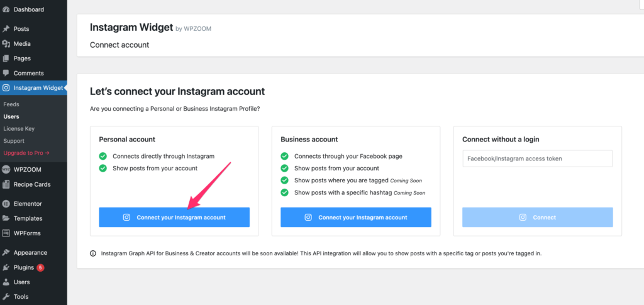The height and width of the screenshot is (305, 644).
Task: Click the Plugins plug icon
Action: [6, 267]
